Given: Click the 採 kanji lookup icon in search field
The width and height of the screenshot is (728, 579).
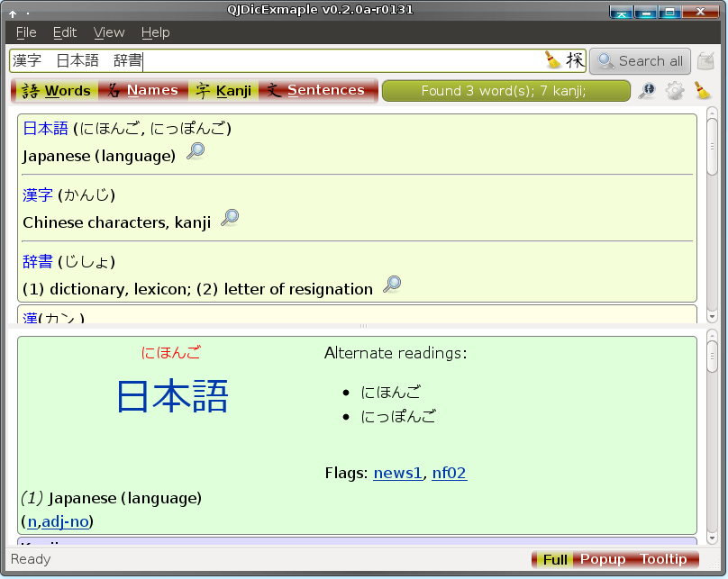Looking at the screenshot, I should click(575, 60).
